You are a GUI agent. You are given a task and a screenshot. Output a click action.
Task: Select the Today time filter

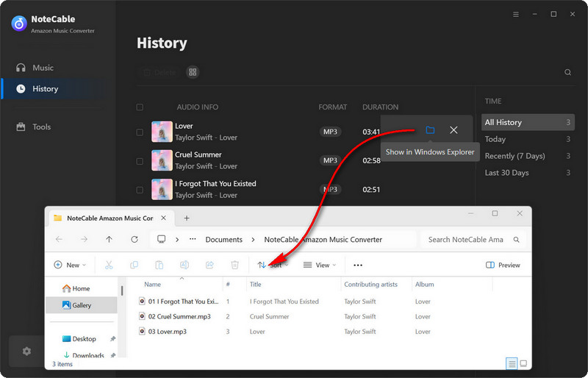pos(528,139)
